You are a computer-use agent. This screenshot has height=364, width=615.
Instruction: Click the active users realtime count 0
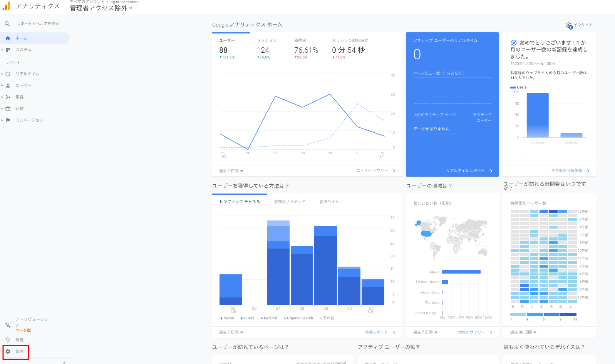pyautogui.click(x=417, y=54)
